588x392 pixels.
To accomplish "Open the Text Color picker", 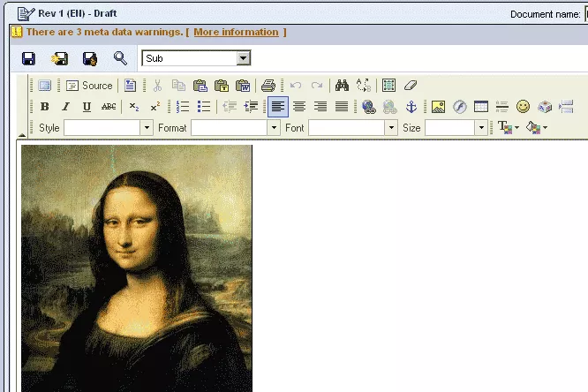I will click(x=509, y=127).
